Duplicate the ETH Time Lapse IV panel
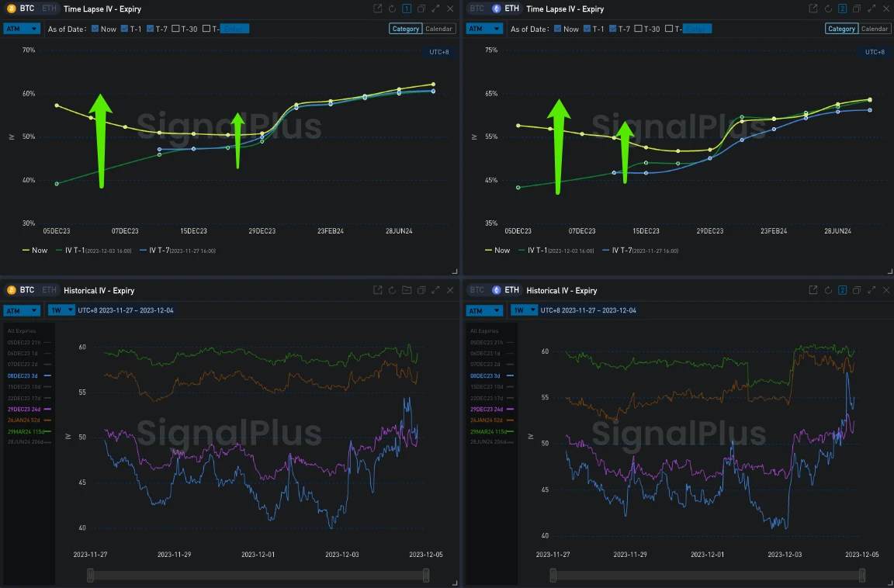The image size is (894, 588). click(x=857, y=9)
